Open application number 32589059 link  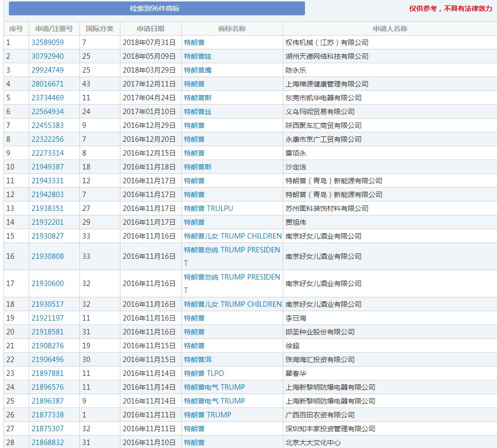(x=47, y=42)
